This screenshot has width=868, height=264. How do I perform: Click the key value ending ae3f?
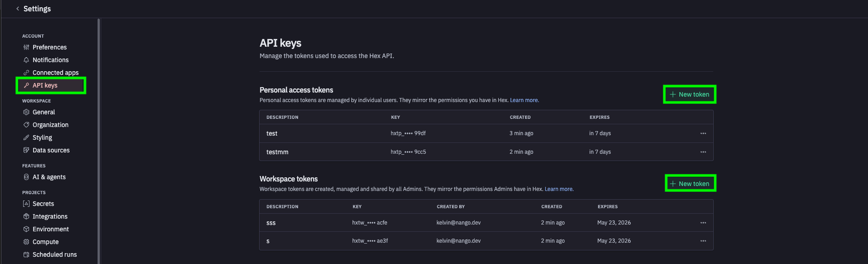tap(370, 241)
